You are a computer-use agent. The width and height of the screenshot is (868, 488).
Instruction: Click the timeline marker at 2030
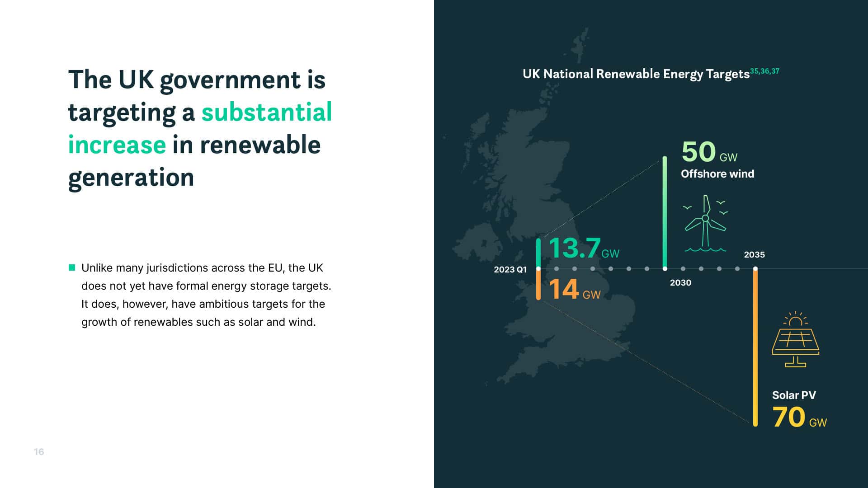[x=665, y=269]
